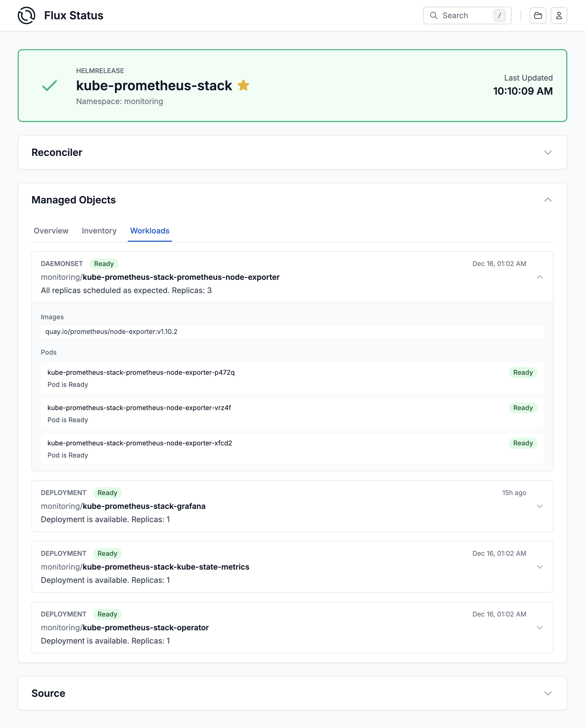The image size is (585, 728).
Task: Expand the Reconciler section
Action: pos(548,153)
